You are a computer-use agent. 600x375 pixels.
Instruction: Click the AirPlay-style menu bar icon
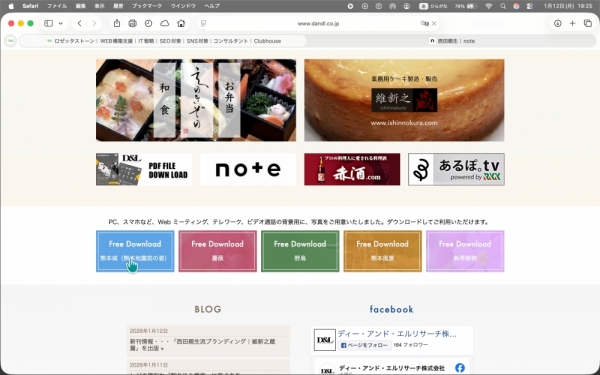pos(392,6)
